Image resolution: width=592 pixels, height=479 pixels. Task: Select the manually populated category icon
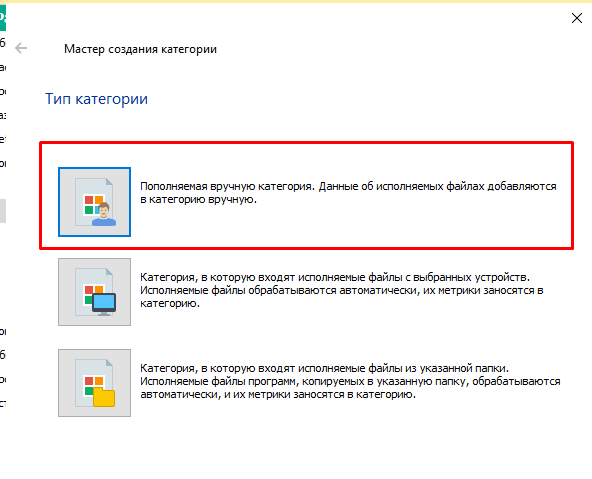(x=94, y=202)
